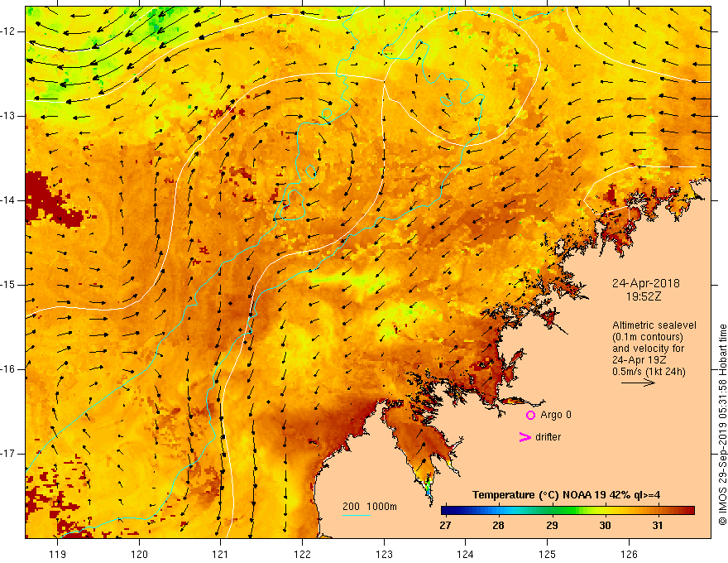Viewport: 728px width, 563px height.
Task: Click the 'drifter' legend label
Action: pos(548,437)
